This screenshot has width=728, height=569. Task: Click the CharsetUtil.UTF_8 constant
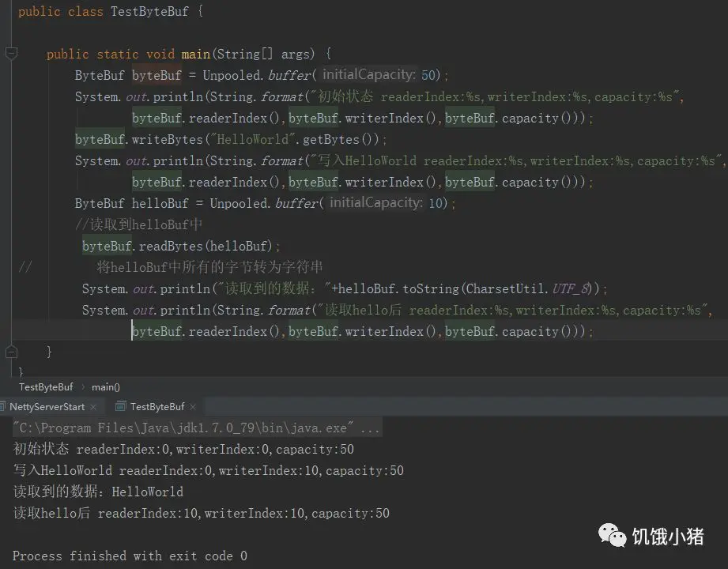coord(528,288)
